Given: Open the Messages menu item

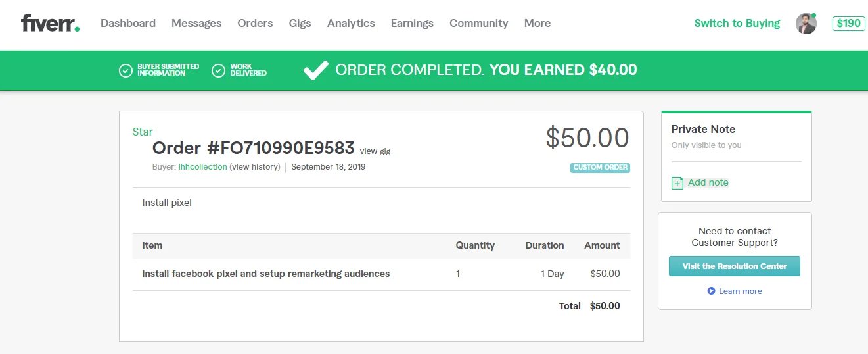Looking at the screenshot, I should (196, 24).
